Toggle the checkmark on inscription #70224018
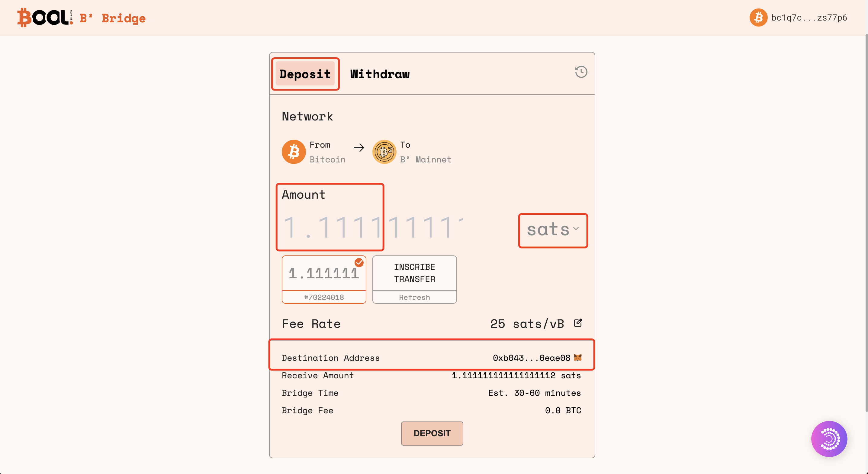The height and width of the screenshot is (474, 868). (359, 262)
